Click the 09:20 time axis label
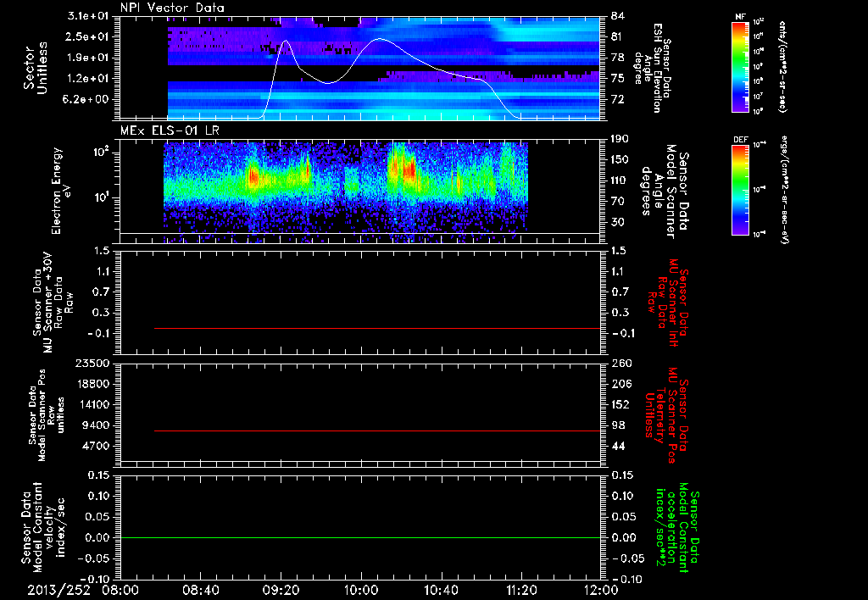The height and width of the screenshot is (600, 868). point(281,590)
